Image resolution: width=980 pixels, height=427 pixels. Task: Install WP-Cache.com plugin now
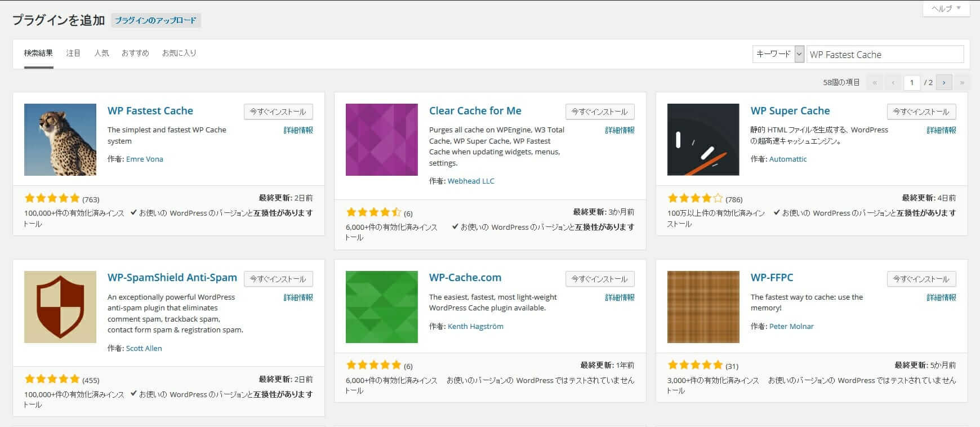(x=600, y=279)
